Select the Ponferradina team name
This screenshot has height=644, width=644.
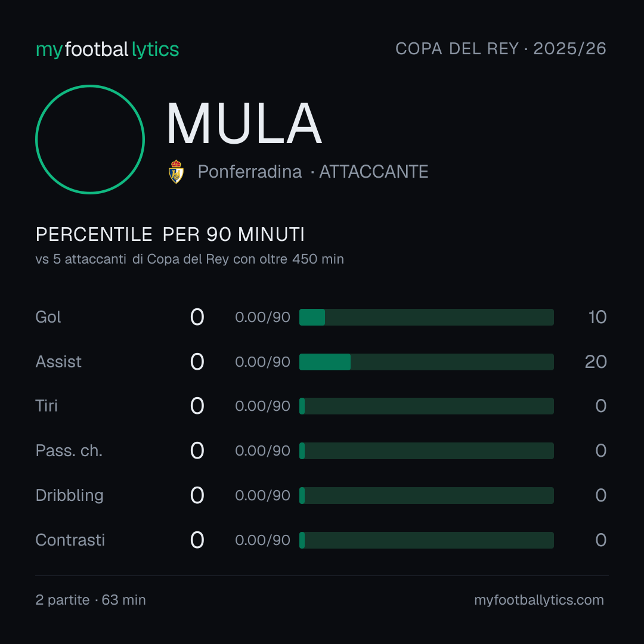point(250,172)
